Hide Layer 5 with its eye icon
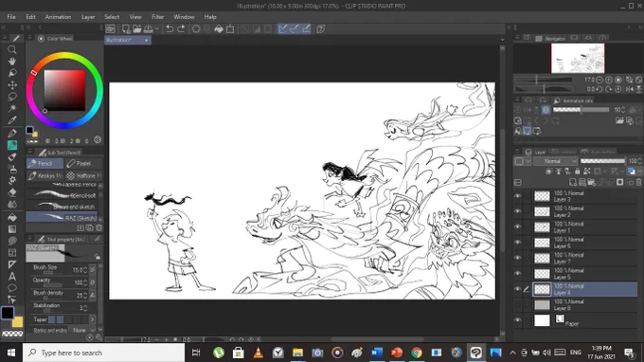Image resolution: width=644 pixels, height=362 pixels. 517,274
